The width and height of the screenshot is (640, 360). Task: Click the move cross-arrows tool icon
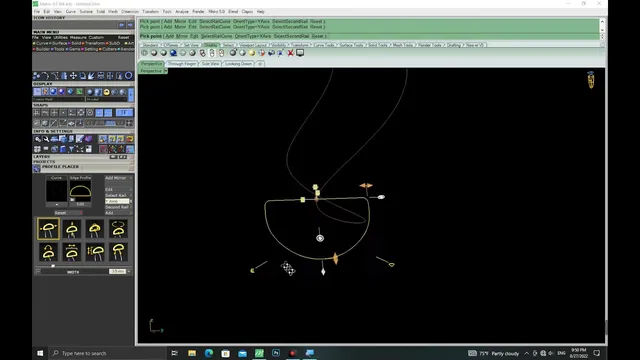click(73, 76)
